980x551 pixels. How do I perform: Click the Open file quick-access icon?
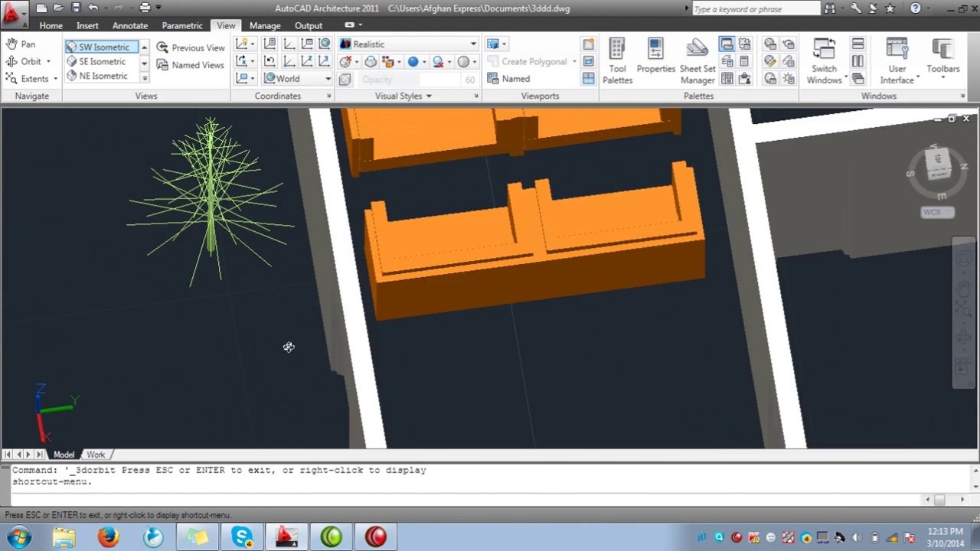[x=58, y=8]
